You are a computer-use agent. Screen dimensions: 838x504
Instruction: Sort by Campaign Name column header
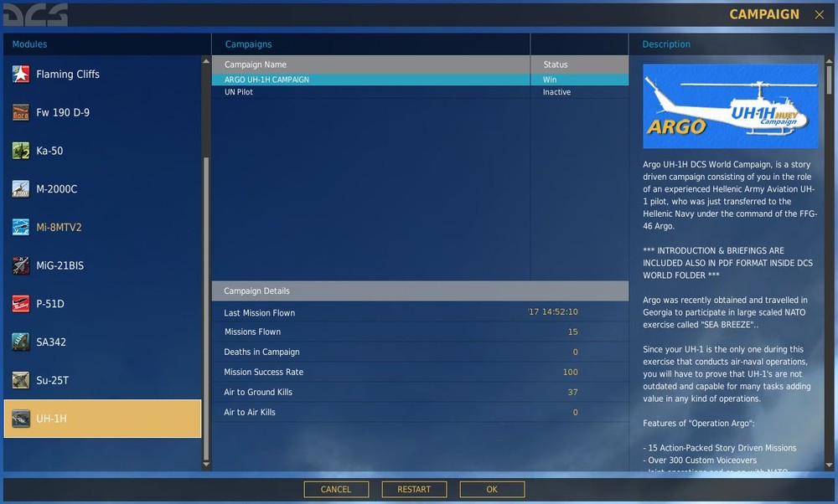(371, 64)
